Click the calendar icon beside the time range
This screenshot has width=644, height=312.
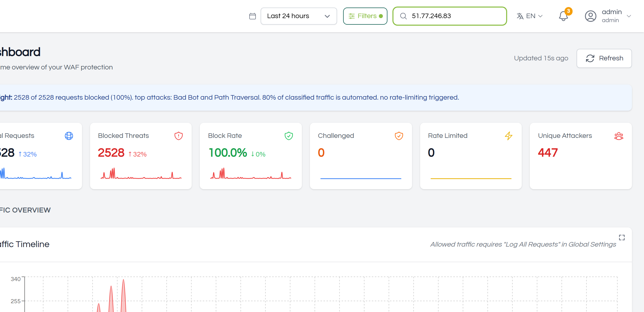tap(252, 16)
